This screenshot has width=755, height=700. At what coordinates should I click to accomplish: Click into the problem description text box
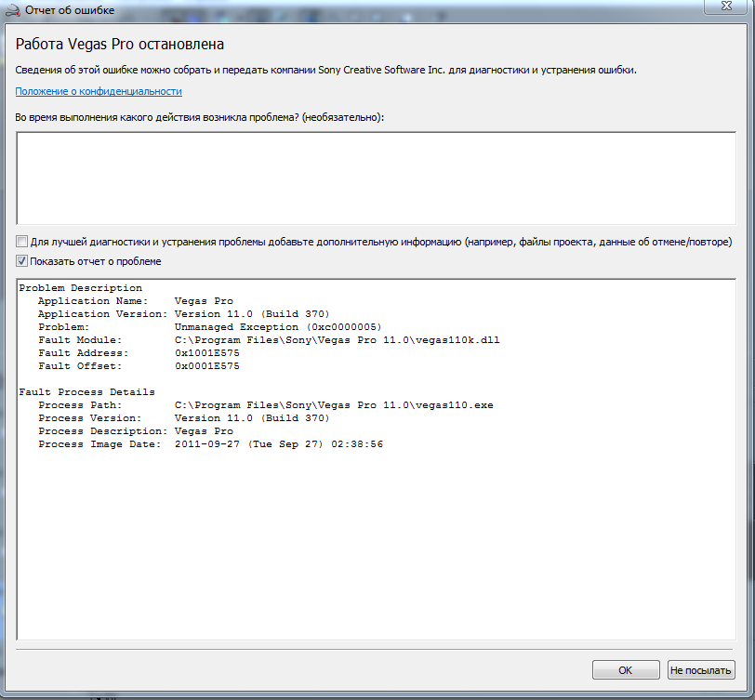(376, 178)
